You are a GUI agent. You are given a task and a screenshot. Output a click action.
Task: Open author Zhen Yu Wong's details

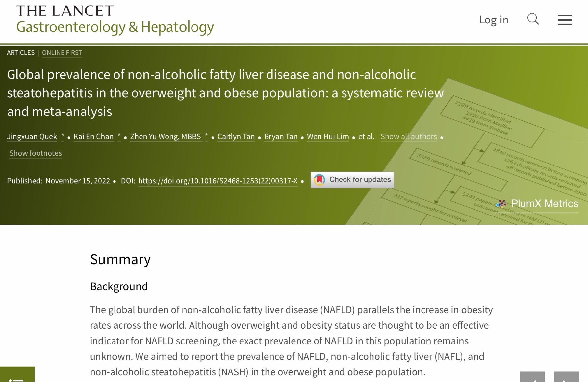point(166,137)
